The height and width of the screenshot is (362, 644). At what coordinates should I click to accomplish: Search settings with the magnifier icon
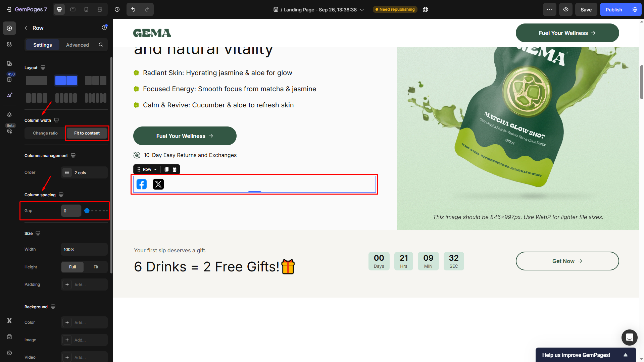point(101,45)
